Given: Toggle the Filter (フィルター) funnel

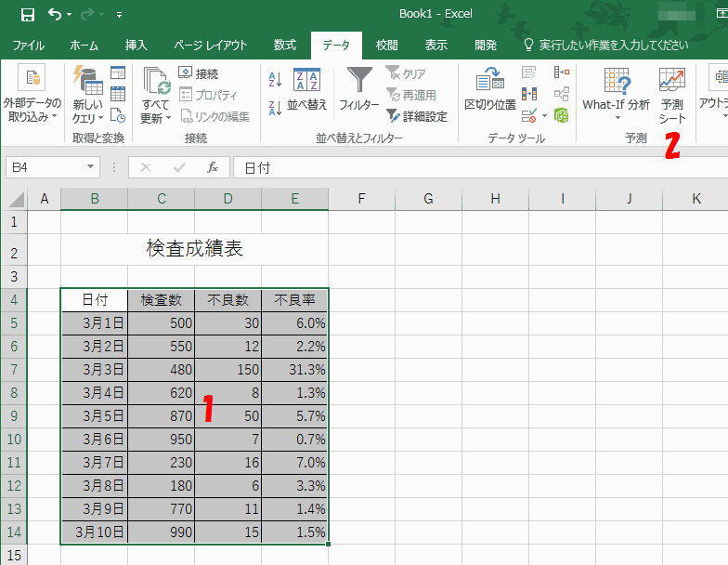Looking at the screenshot, I should click(359, 88).
